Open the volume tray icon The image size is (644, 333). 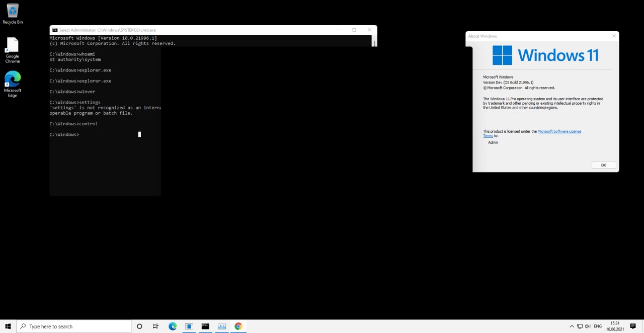(x=588, y=326)
